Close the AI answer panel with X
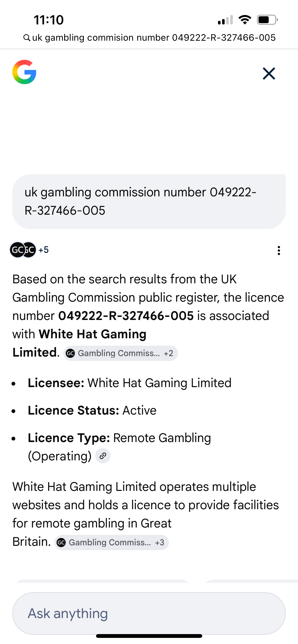Viewport: 298px width, 644px height. (x=269, y=74)
